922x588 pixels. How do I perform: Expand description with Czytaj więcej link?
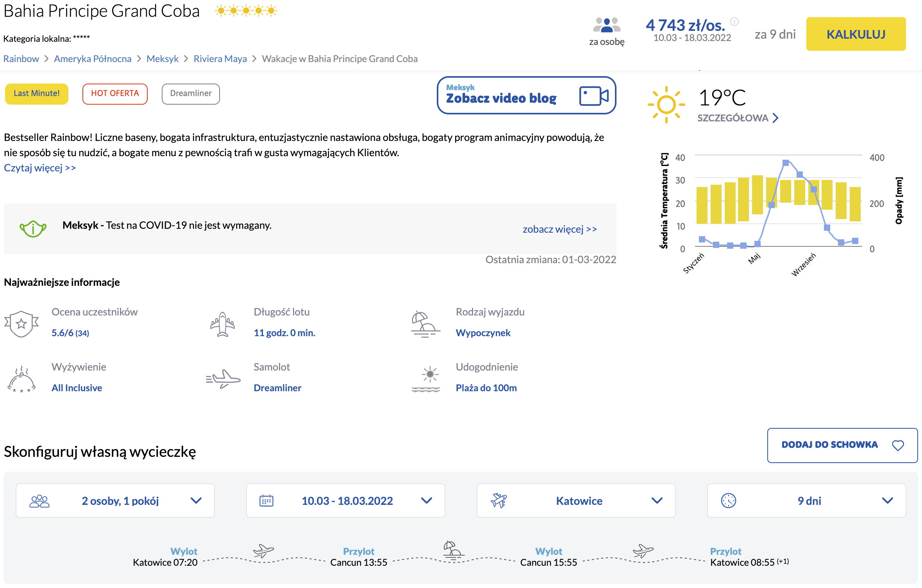coord(40,168)
